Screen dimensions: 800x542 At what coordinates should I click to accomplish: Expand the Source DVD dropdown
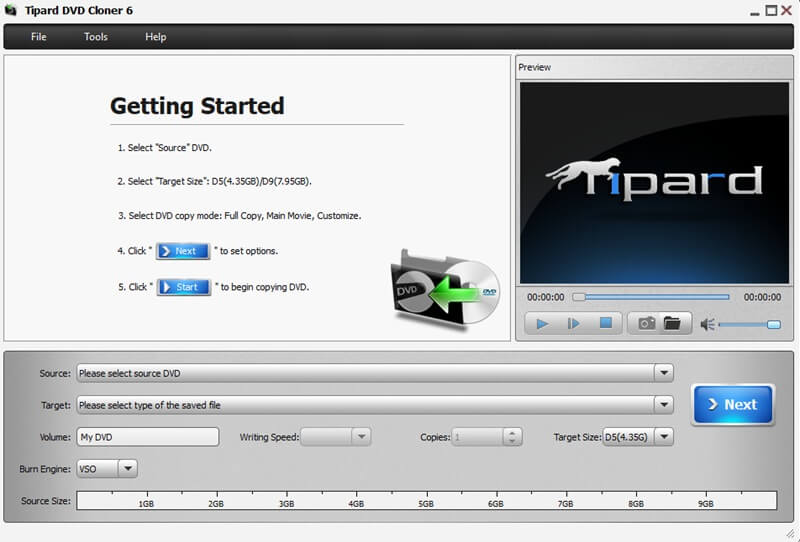[663, 373]
